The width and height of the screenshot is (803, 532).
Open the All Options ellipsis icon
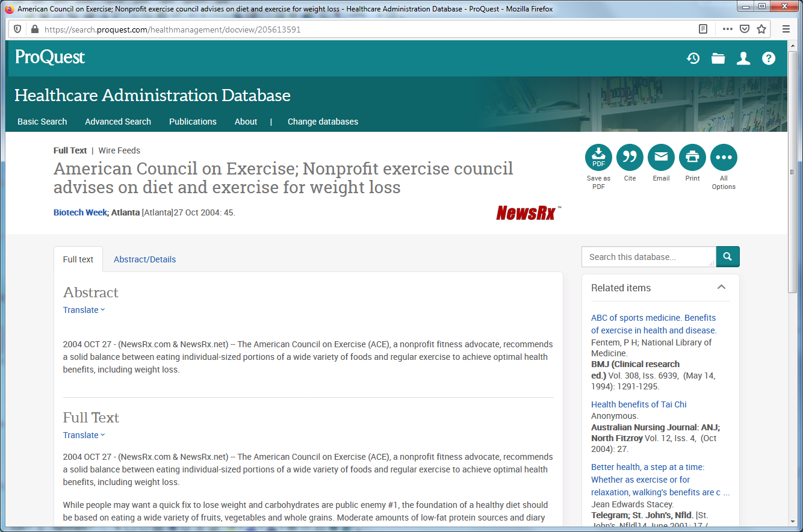pyautogui.click(x=724, y=158)
